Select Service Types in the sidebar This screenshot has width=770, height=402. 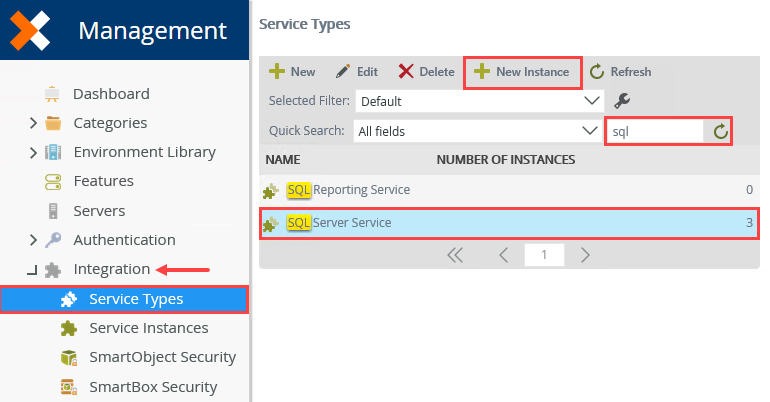pos(125,299)
